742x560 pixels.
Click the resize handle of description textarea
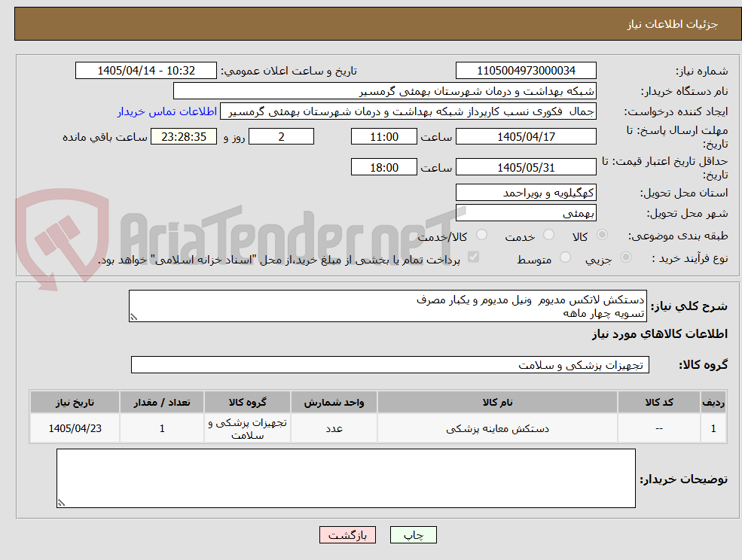point(133,318)
